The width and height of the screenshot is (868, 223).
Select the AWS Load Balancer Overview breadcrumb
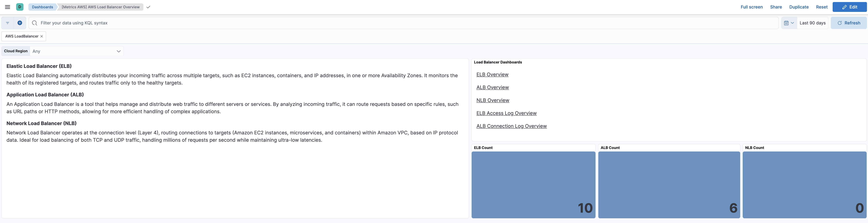[x=100, y=7]
